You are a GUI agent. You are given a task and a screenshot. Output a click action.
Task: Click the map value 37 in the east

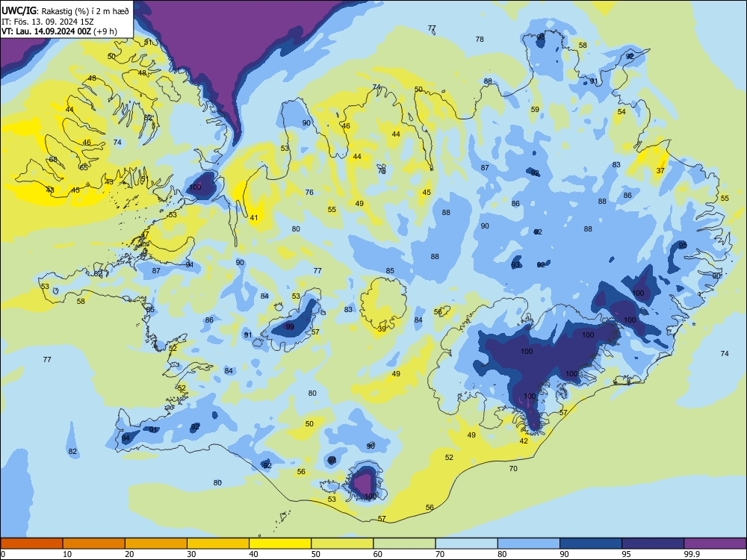(x=660, y=170)
